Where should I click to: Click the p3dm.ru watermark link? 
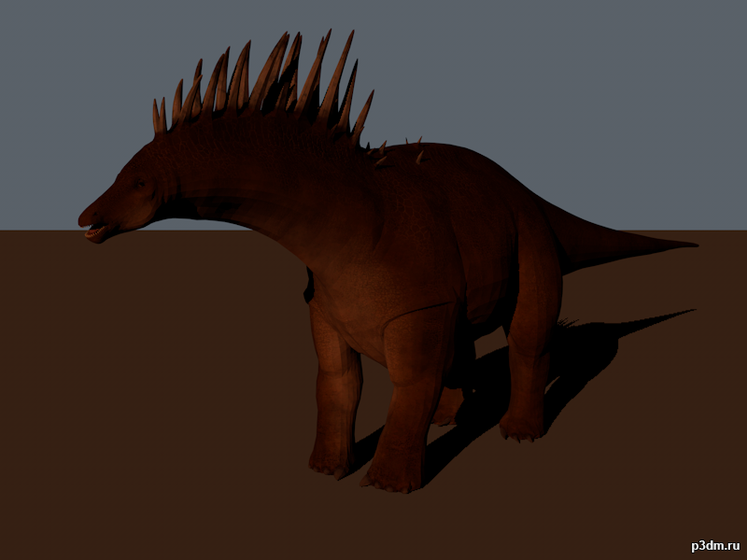(x=714, y=544)
